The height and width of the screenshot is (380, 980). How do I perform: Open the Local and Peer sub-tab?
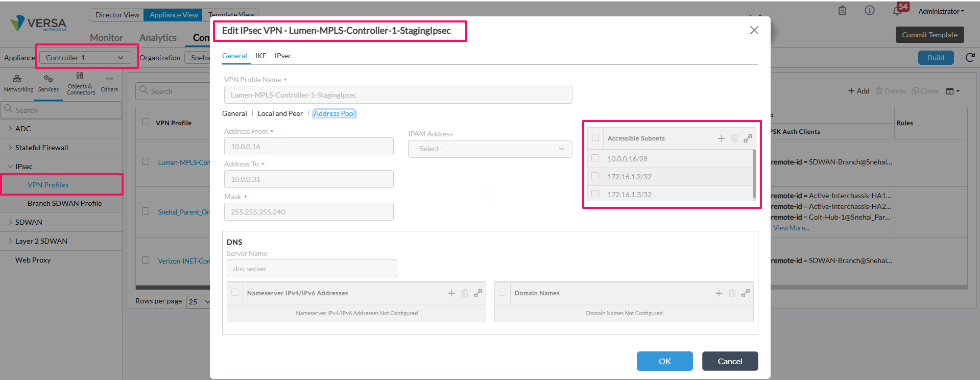[x=280, y=113]
